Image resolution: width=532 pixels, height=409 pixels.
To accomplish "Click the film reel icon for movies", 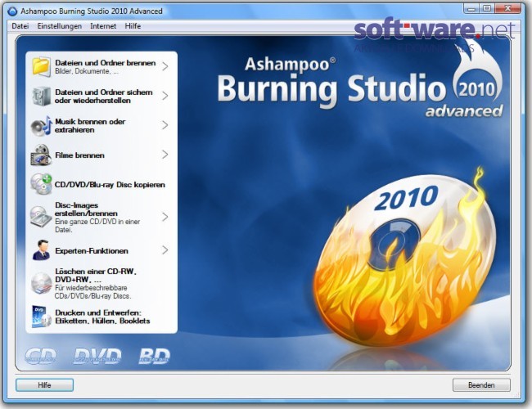I will [x=41, y=155].
